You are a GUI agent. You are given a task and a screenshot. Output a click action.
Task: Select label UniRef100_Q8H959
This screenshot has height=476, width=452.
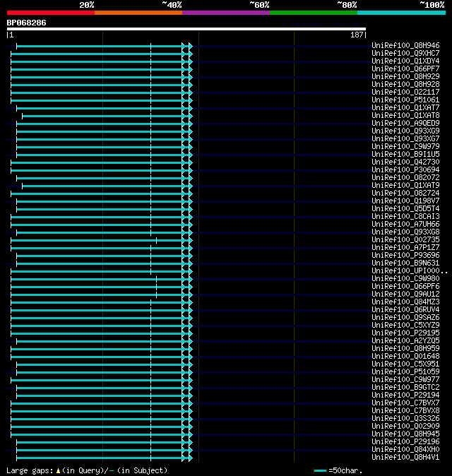405,348
